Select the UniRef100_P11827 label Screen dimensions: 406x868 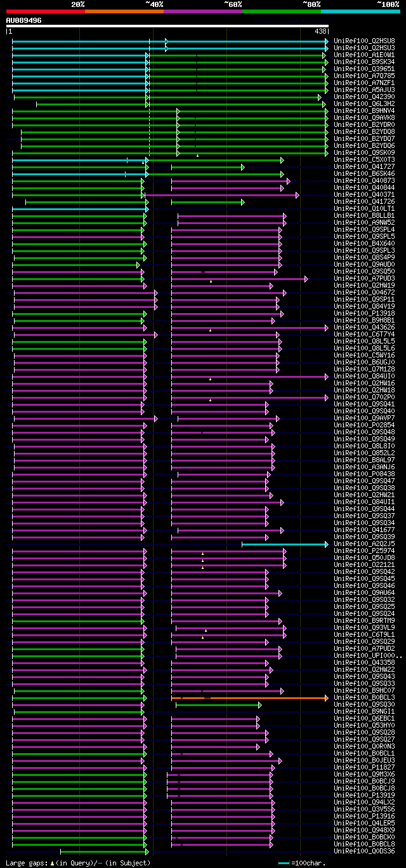364,767
